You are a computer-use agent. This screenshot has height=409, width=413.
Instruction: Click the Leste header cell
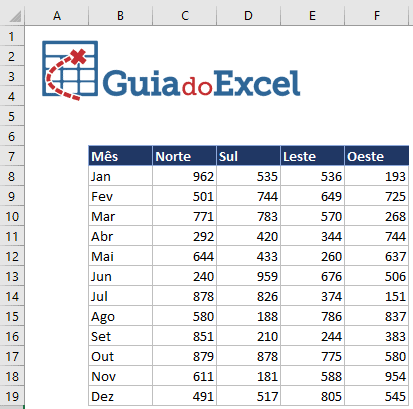[x=312, y=156]
